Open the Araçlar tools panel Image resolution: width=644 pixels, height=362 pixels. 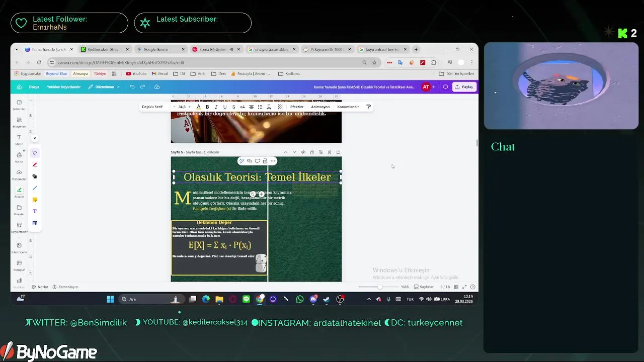(x=19, y=192)
